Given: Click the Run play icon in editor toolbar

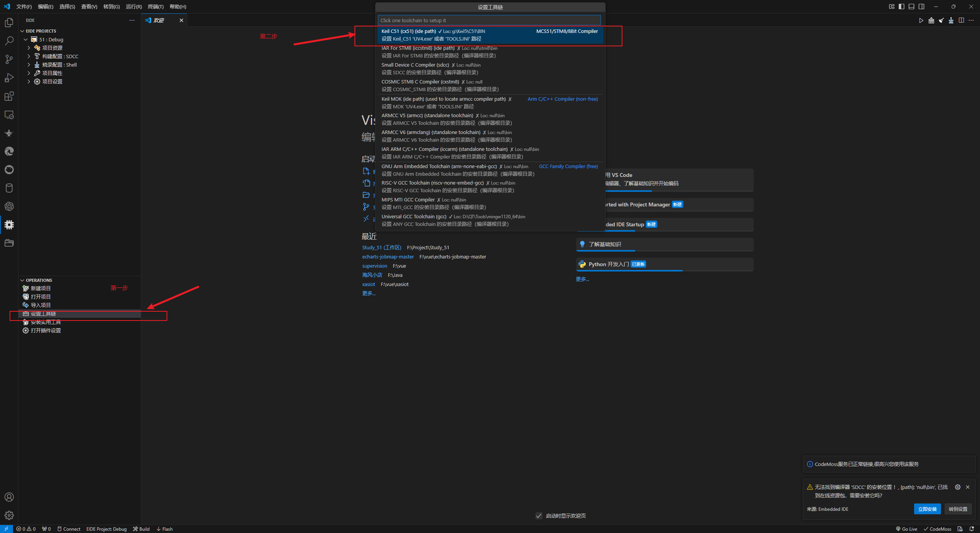Looking at the screenshot, I should 921,20.
